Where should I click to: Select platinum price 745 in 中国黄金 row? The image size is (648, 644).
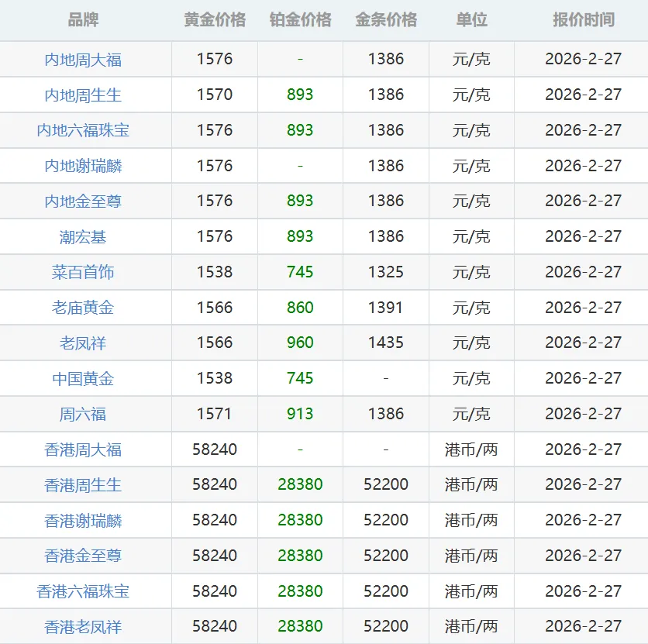301,378
